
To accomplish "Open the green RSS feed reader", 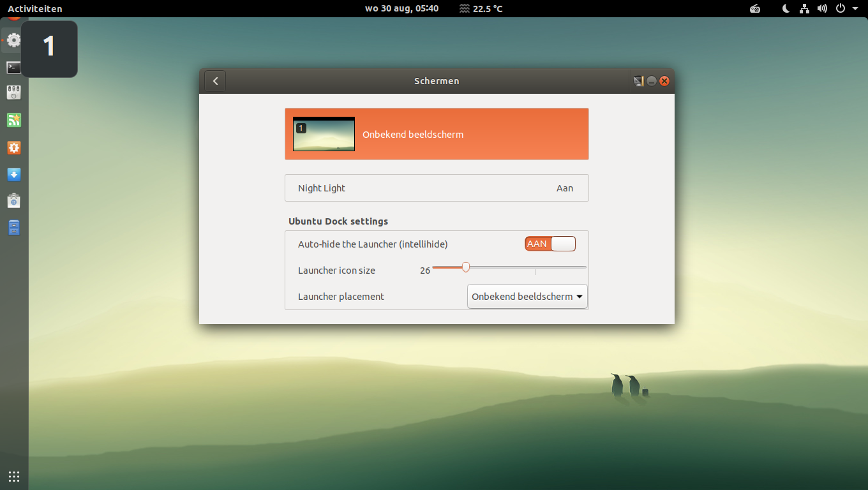I will pos(14,120).
